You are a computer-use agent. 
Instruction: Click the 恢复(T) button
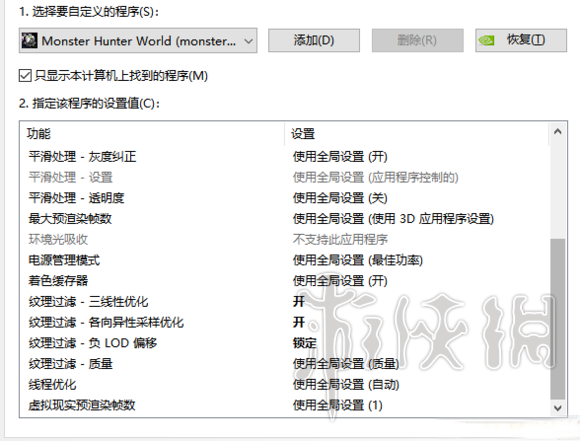(x=521, y=40)
